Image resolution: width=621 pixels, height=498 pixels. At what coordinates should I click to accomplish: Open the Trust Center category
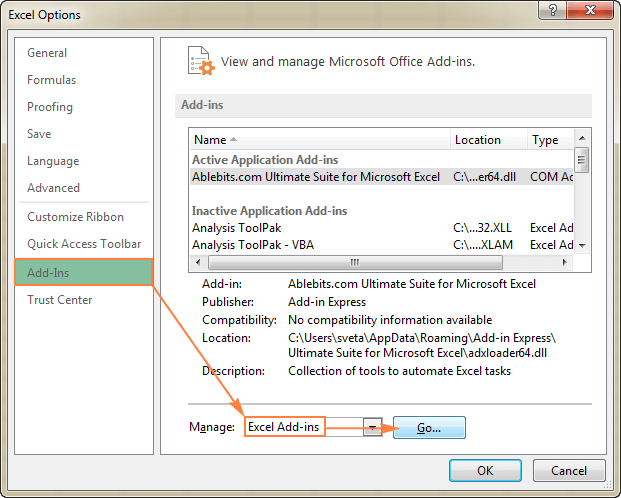coord(59,300)
